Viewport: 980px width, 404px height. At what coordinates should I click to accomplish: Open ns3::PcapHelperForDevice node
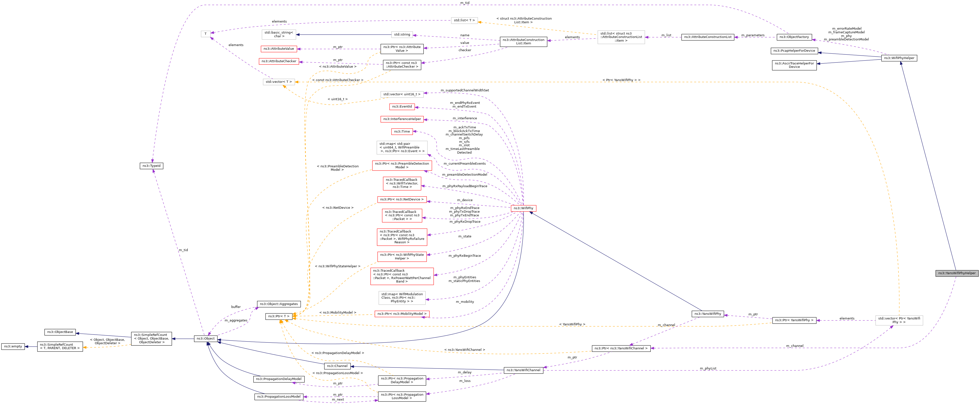(x=794, y=51)
